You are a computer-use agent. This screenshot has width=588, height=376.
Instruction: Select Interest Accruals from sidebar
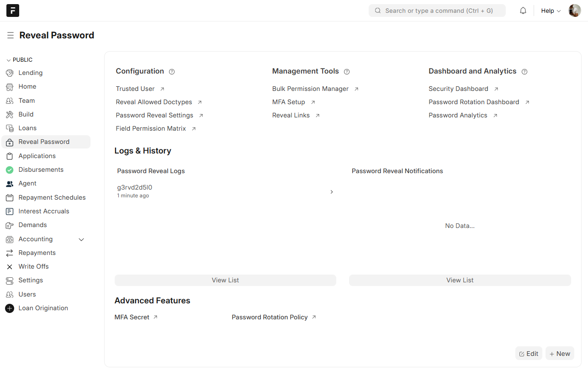[x=44, y=211]
